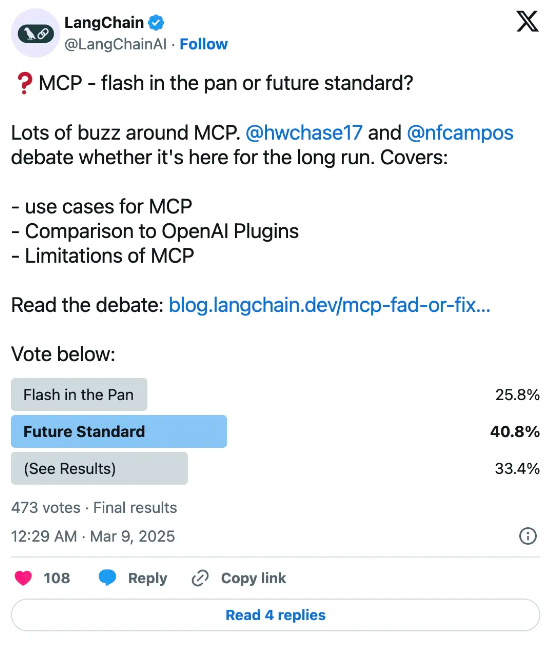Viewport: 554px width, 645px height.
Task: Open the @hwchase17 mention
Action: (x=304, y=133)
